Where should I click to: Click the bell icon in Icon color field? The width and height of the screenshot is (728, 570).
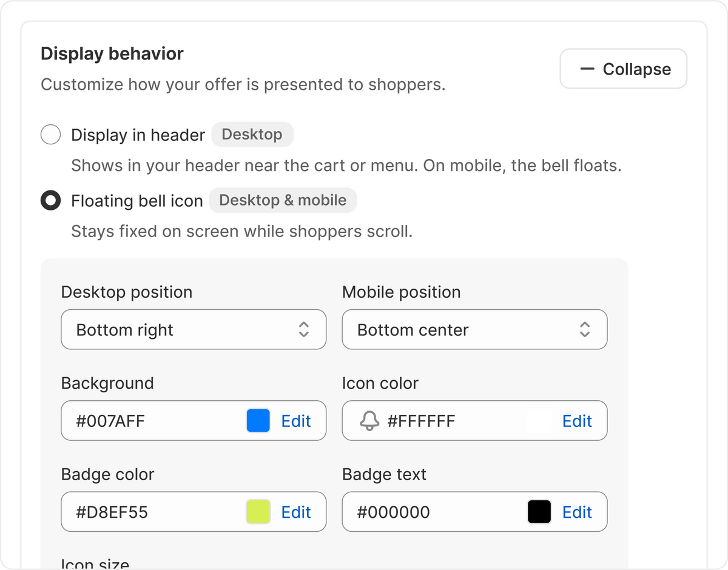click(369, 421)
